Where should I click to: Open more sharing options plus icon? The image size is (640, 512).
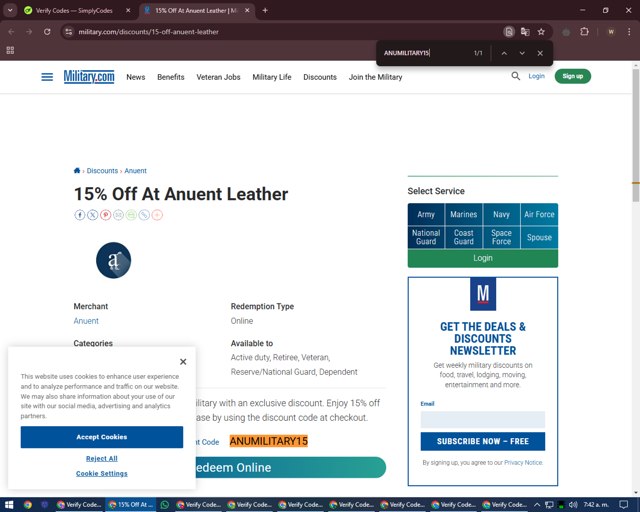pos(157,215)
